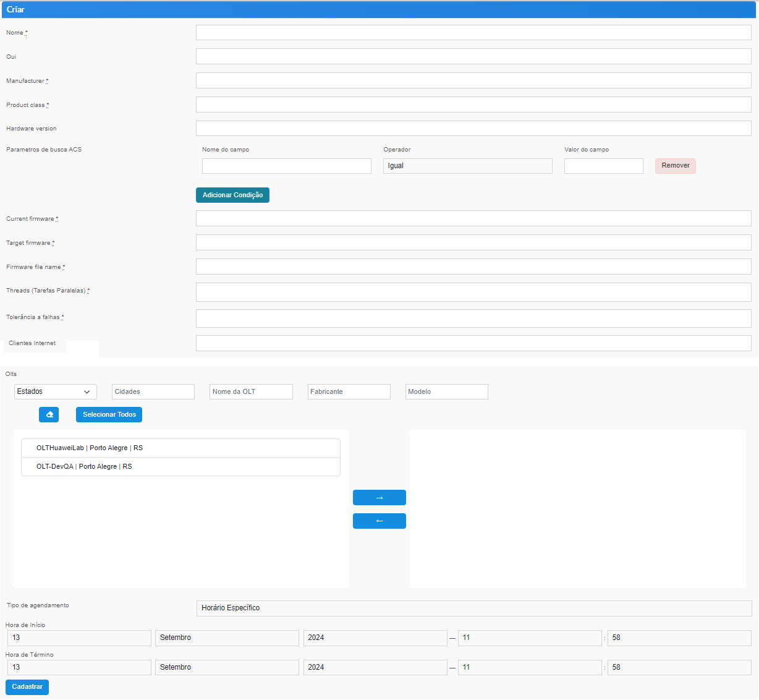Click the eraser clear-filters icon button
Image resolution: width=759 pixels, height=700 pixels.
click(49, 414)
